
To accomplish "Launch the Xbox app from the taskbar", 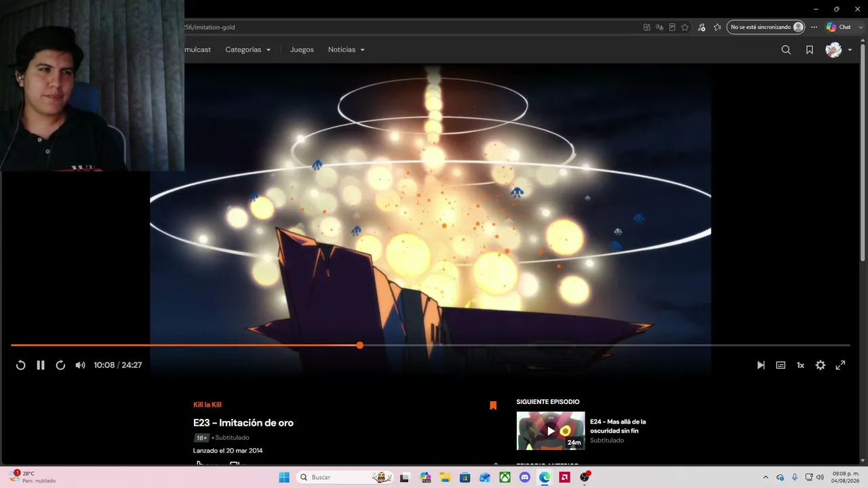I will coord(505,477).
